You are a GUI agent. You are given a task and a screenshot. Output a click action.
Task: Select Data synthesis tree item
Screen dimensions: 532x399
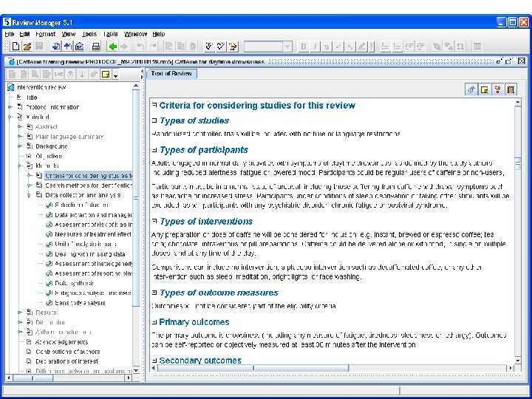point(75,283)
